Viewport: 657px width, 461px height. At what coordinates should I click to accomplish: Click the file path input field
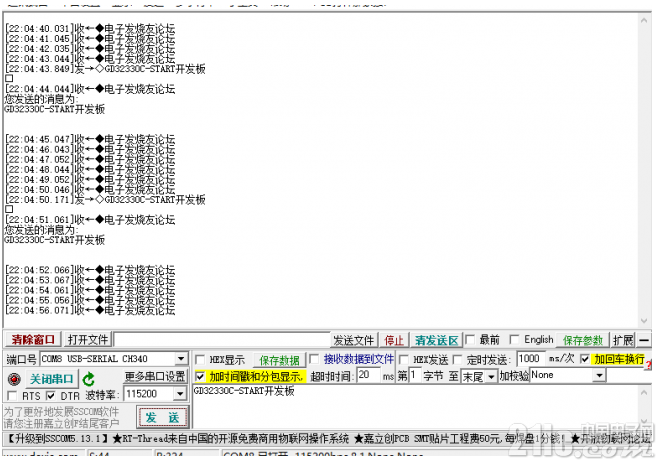(222, 340)
